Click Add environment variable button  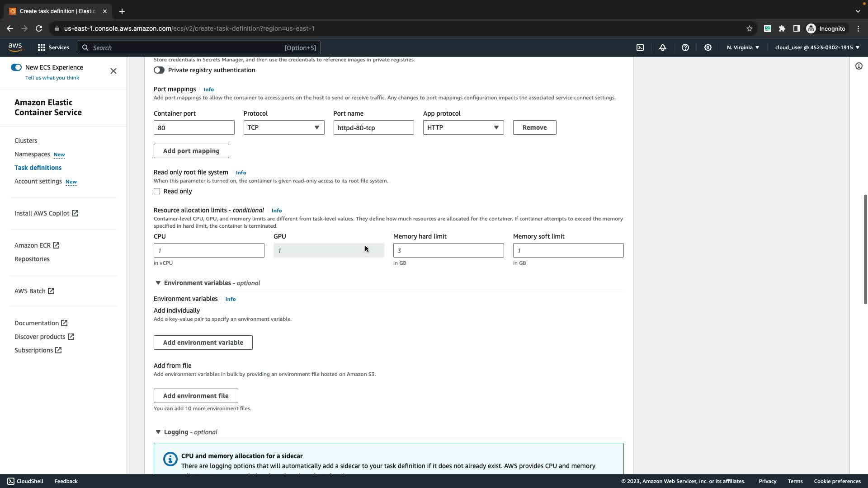pos(203,343)
